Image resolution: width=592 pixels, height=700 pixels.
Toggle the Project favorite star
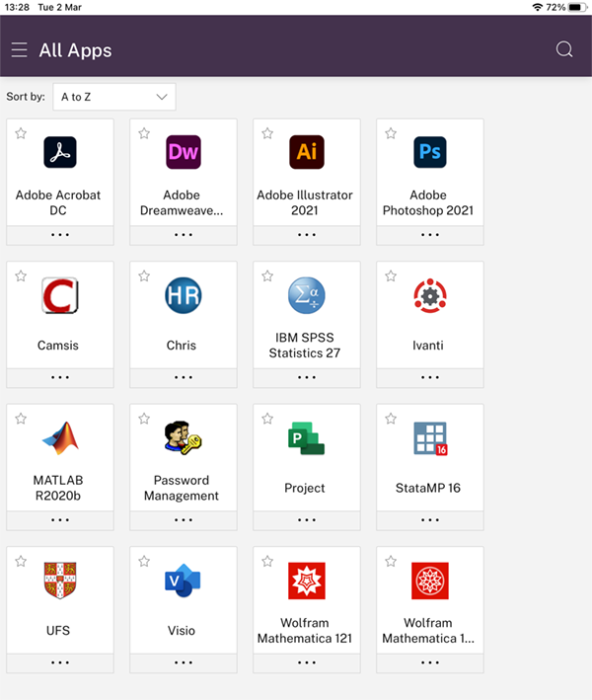[x=267, y=419]
